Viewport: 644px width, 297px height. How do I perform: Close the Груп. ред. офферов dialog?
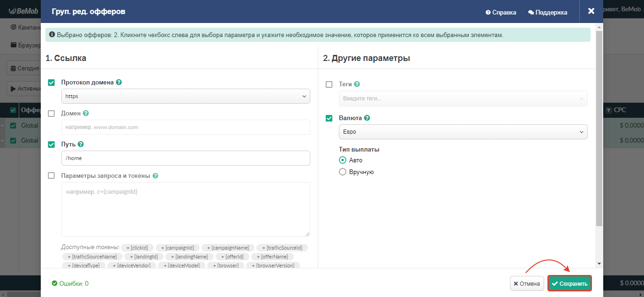pos(591,11)
